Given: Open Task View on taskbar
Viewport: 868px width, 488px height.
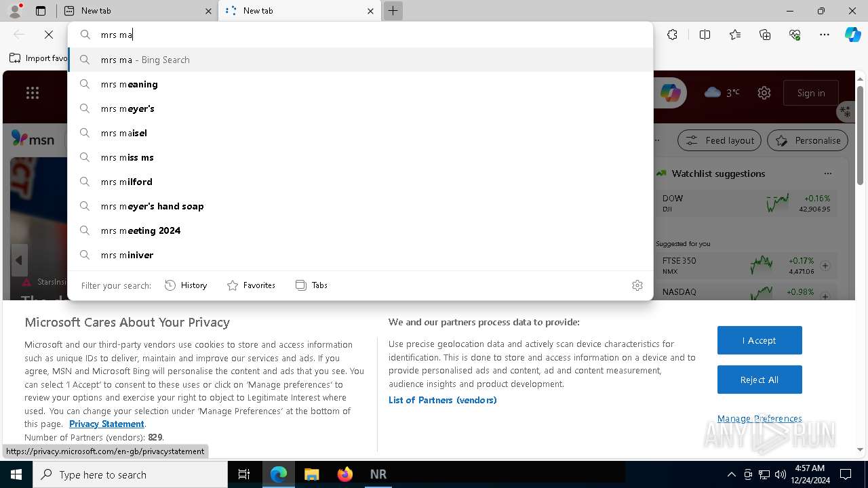Looking at the screenshot, I should pyautogui.click(x=244, y=474).
